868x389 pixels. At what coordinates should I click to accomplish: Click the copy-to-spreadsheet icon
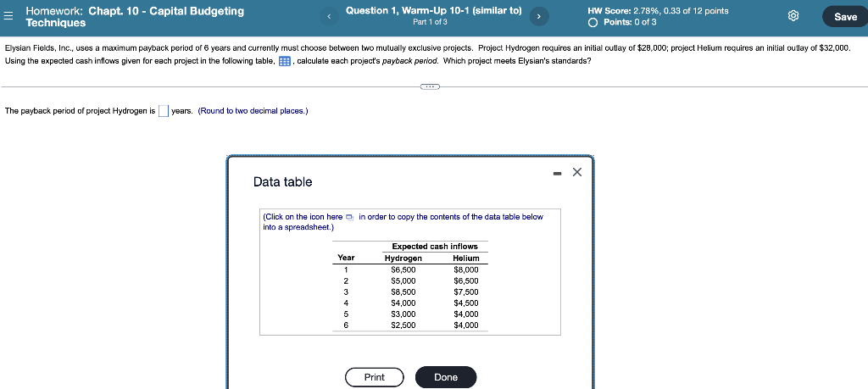349,217
